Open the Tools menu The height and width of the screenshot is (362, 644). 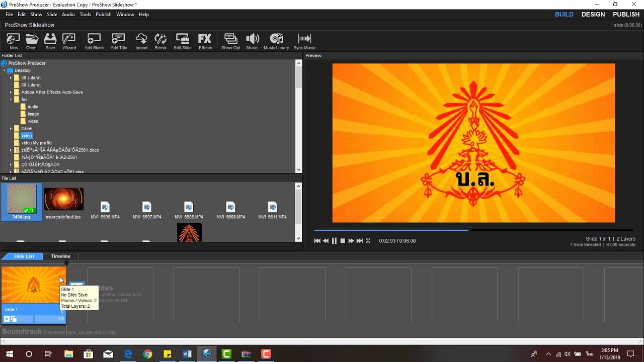[x=86, y=15]
